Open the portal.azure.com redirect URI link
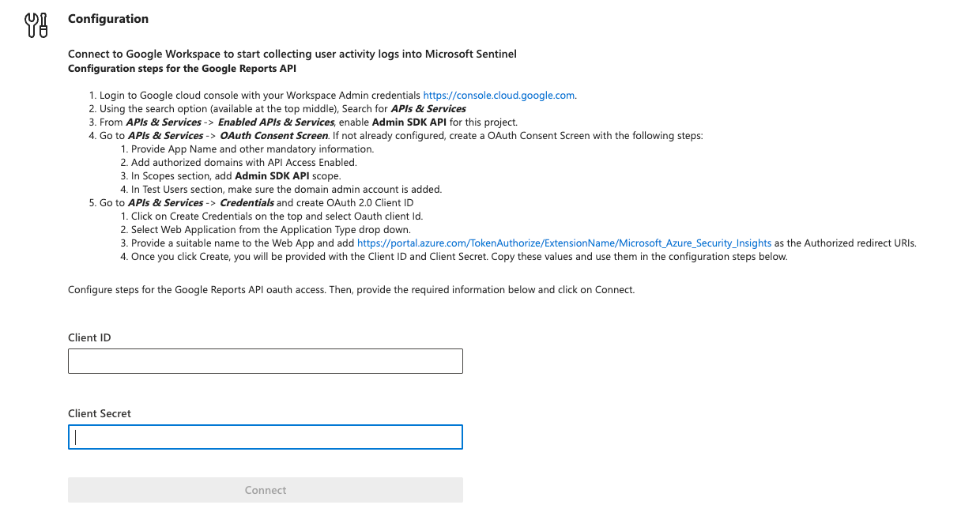Image resolution: width=980 pixels, height=516 pixels. [563, 243]
